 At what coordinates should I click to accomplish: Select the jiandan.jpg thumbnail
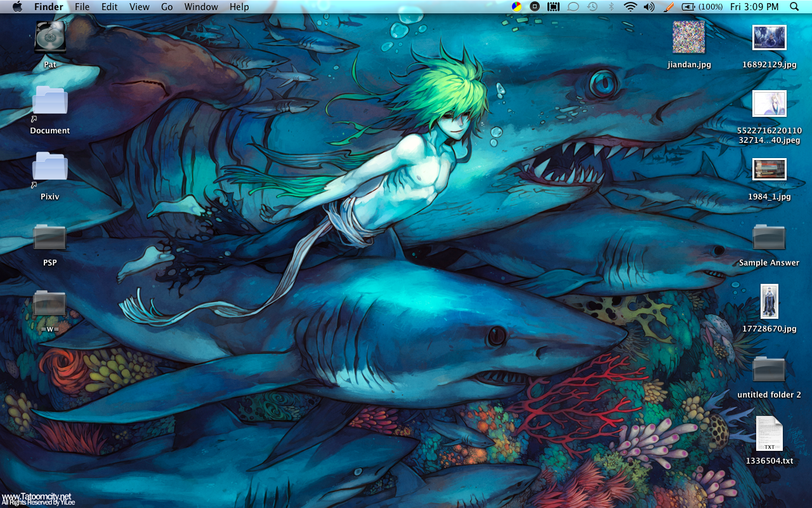[x=689, y=37]
